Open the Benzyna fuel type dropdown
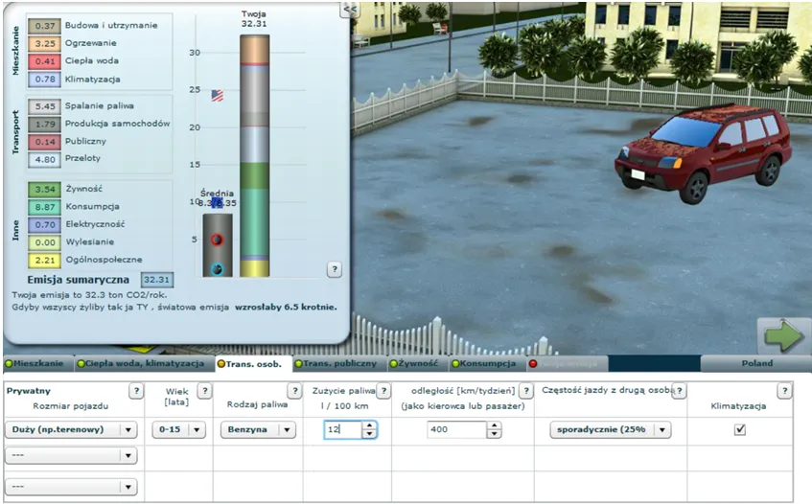812x504 pixels. click(x=258, y=429)
